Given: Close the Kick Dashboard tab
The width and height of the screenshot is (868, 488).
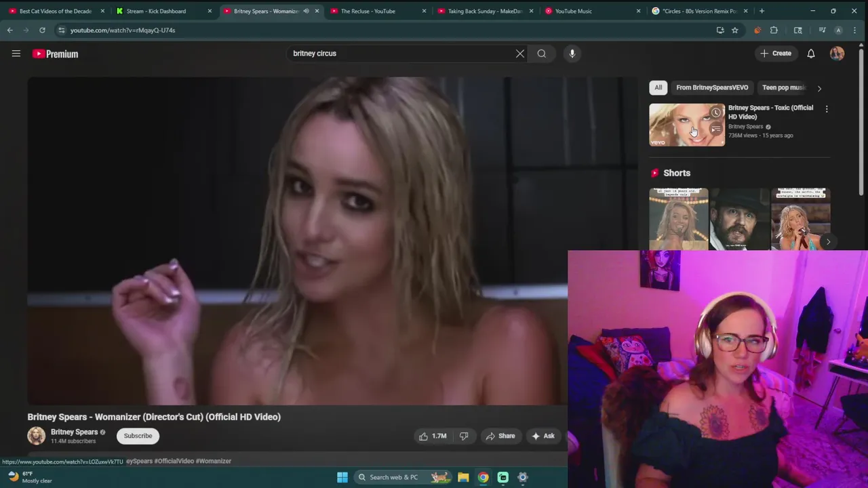Looking at the screenshot, I should [x=210, y=11].
